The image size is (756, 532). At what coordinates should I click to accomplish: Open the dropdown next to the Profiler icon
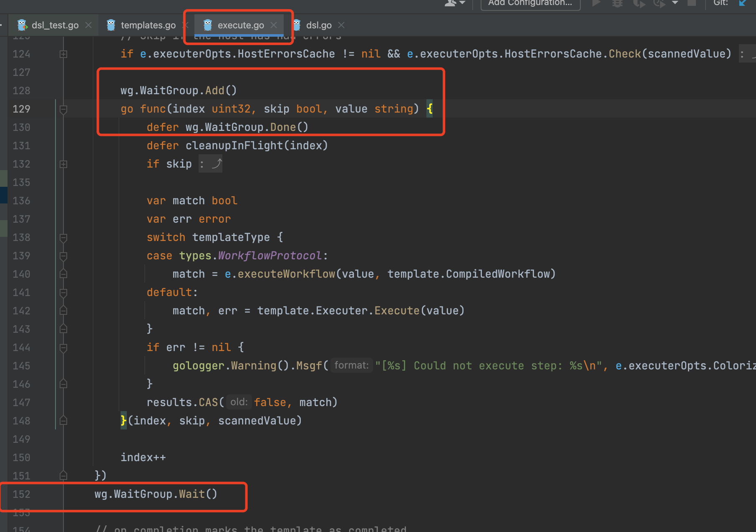point(675,3)
